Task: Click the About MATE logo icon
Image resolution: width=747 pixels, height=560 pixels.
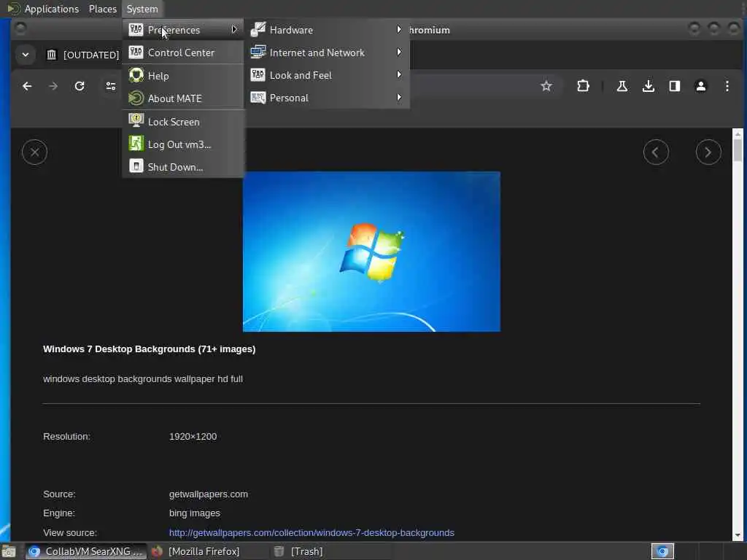Action: [136, 98]
